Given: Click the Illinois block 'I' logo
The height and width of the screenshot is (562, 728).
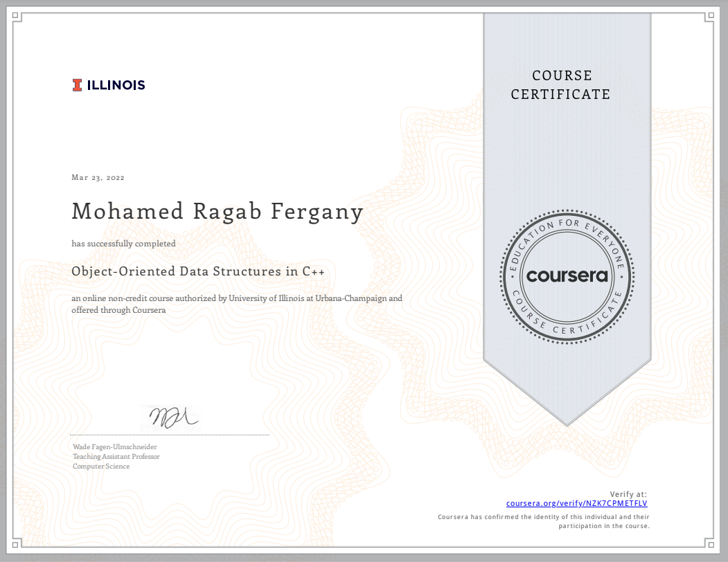Looking at the screenshot, I should pyautogui.click(x=78, y=84).
